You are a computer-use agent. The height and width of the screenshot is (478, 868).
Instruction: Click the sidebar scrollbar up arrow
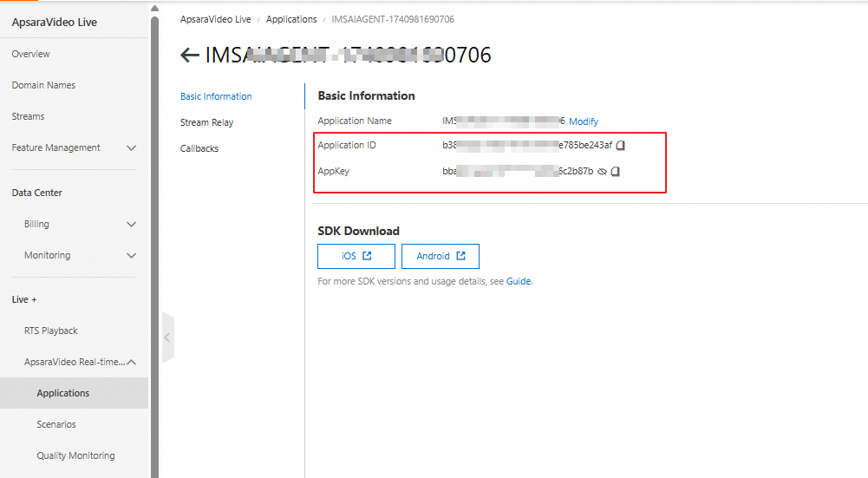(154, 9)
